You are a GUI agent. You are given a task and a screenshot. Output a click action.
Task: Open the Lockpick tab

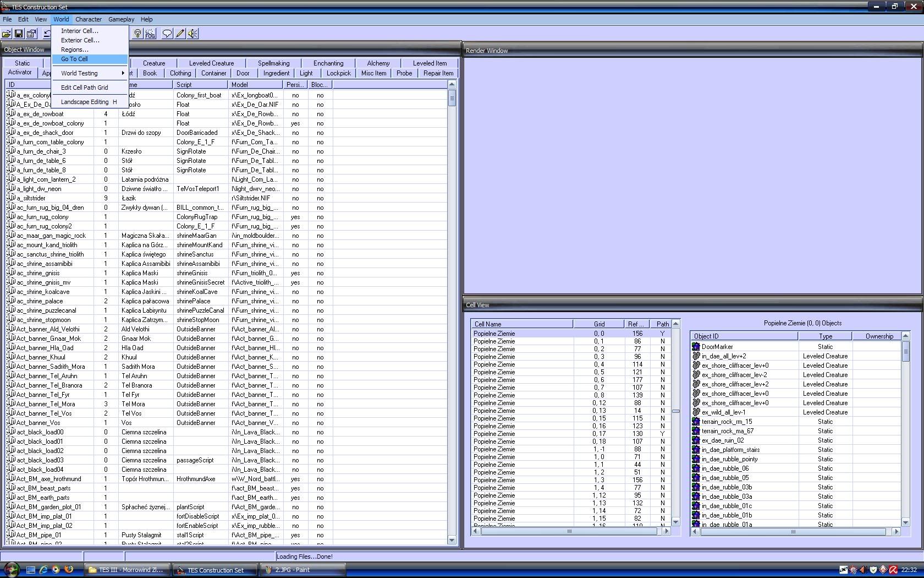(339, 73)
